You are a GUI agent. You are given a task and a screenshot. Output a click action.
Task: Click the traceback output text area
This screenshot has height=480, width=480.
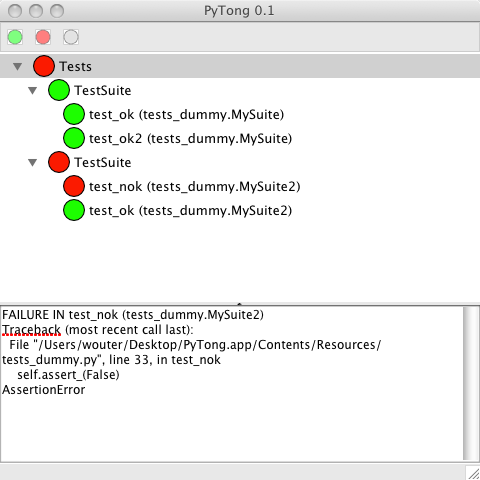[x=232, y=383]
